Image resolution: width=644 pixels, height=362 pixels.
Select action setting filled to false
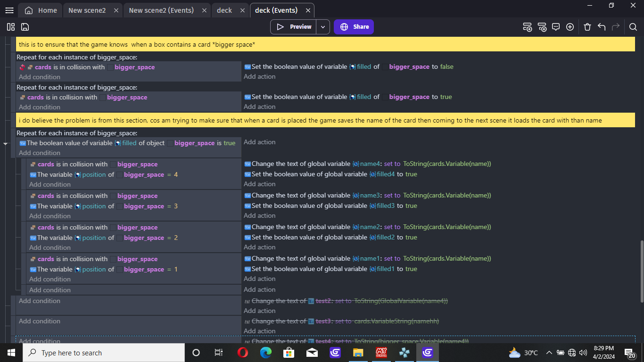[349, 67]
